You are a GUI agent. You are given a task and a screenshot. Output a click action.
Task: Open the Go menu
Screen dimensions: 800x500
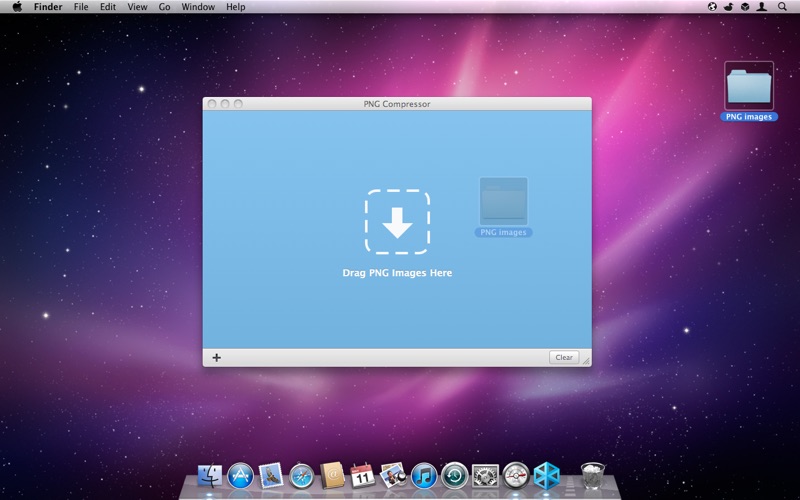pos(164,7)
